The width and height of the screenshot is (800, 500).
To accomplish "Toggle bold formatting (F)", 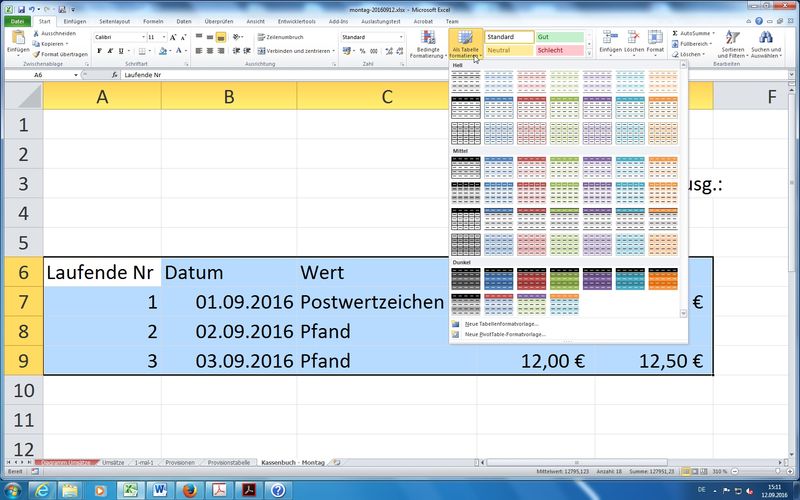I will pyautogui.click(x=99, y=51).
